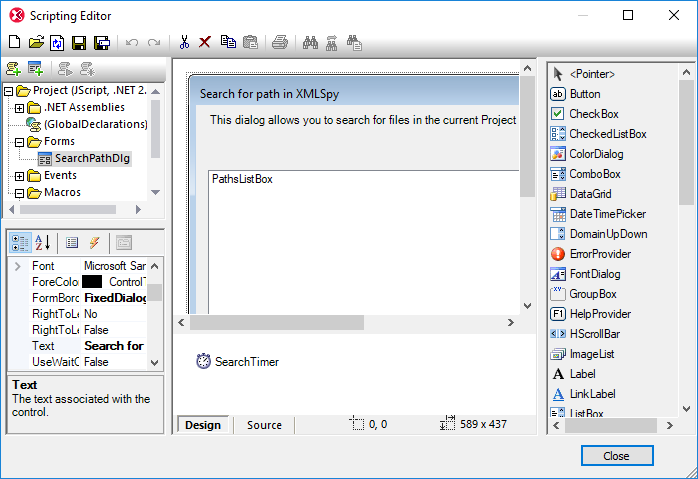Click the Save All toolbar icon
This screenshot has height=479, width=698.
101,42
